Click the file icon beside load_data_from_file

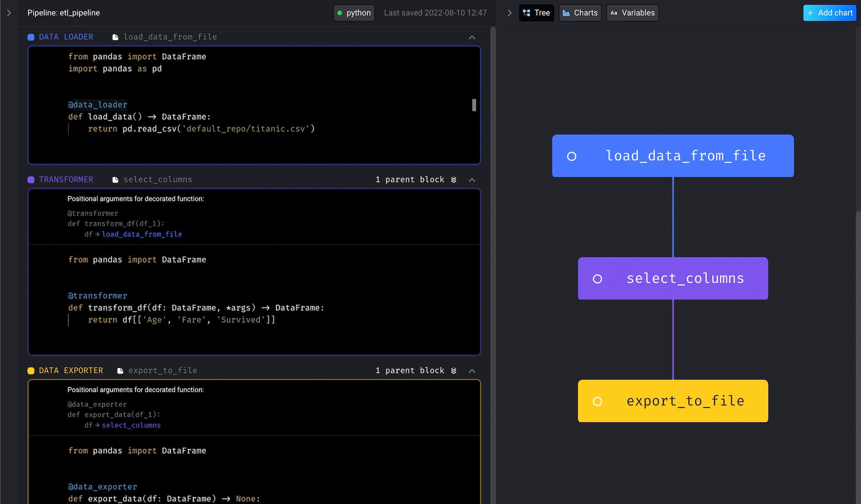[115, 37]
